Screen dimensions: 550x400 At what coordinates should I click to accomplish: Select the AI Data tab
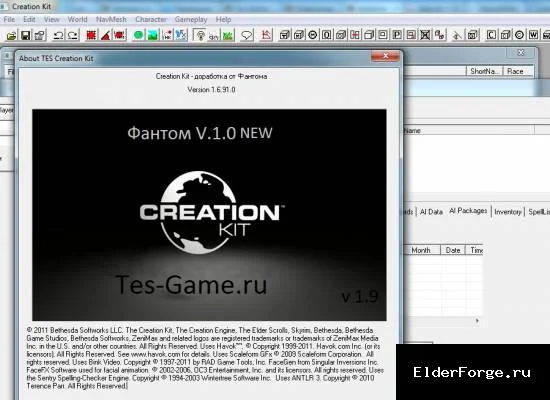431,212
